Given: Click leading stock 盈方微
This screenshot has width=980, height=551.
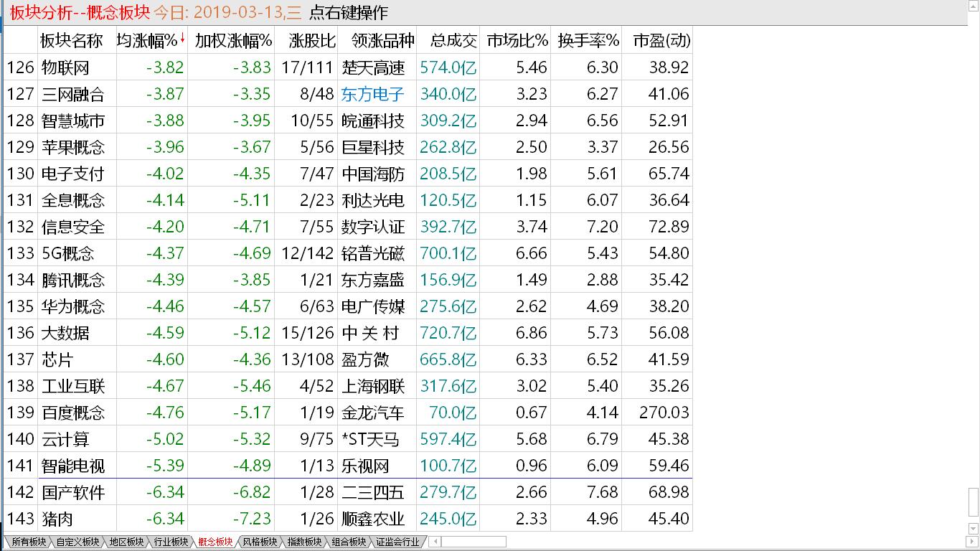Looking at the screenshot, I should (365, 359).
